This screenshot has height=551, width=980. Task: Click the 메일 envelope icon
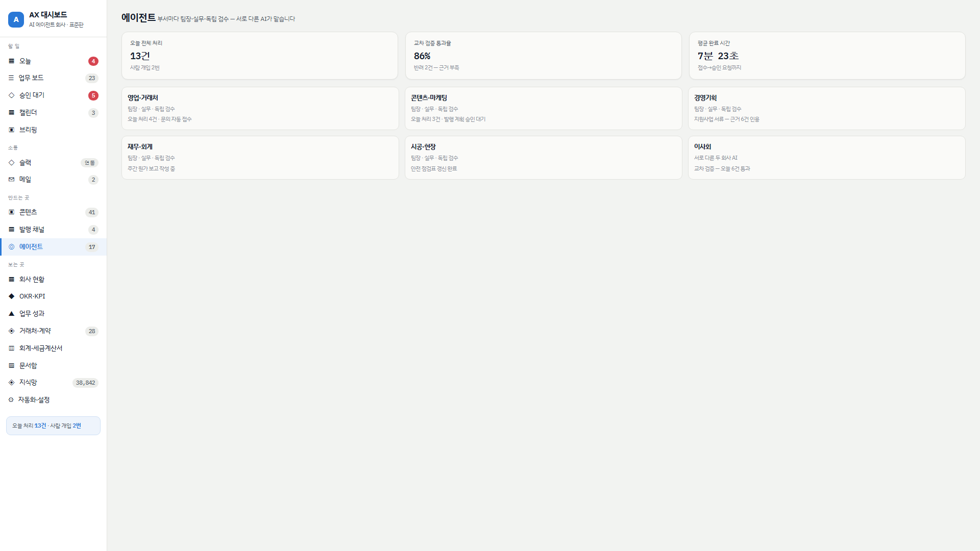coord(11,180)
